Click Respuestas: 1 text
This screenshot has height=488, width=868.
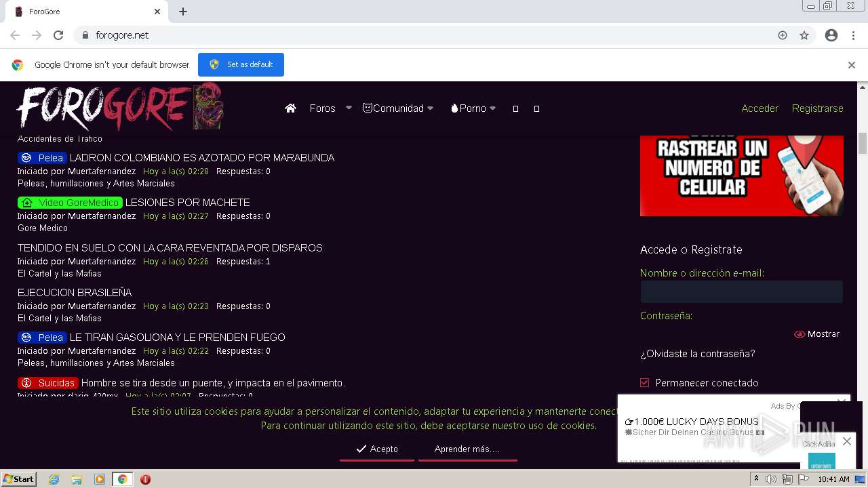(243, 262)
